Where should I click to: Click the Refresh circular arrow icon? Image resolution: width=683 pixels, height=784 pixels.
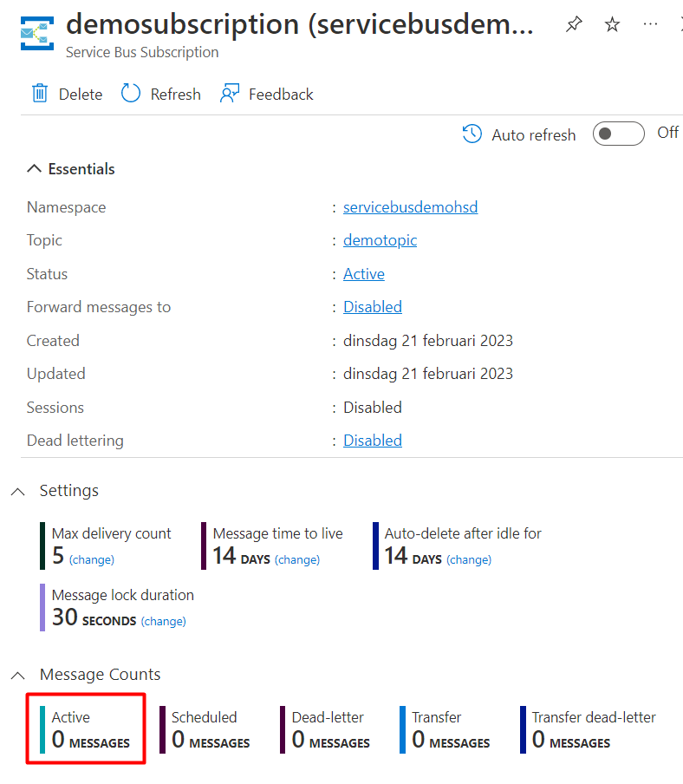pos(131,94)
